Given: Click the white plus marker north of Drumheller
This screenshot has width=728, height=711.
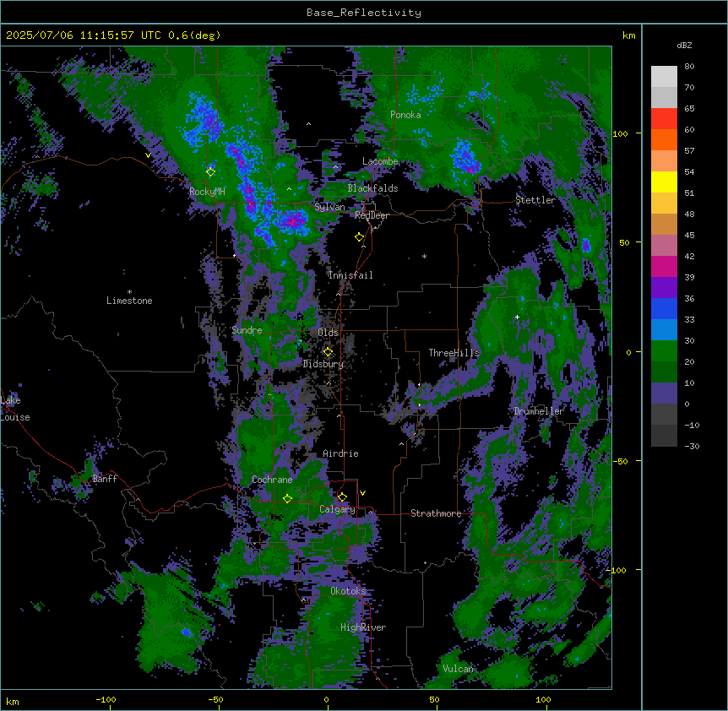Looking at the screenshot, I should pyautogui.click(x=517, y=317).
